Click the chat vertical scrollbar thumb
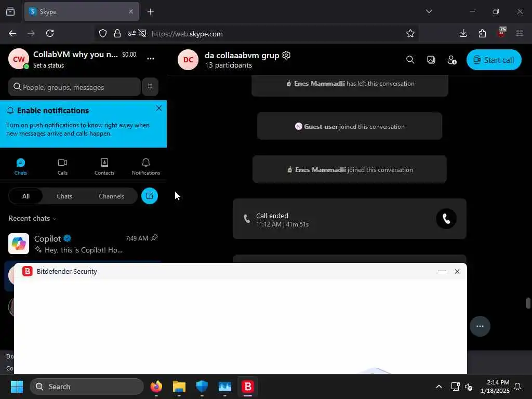Viewport: 532px width, 399px height. click(x=528, y=303)
